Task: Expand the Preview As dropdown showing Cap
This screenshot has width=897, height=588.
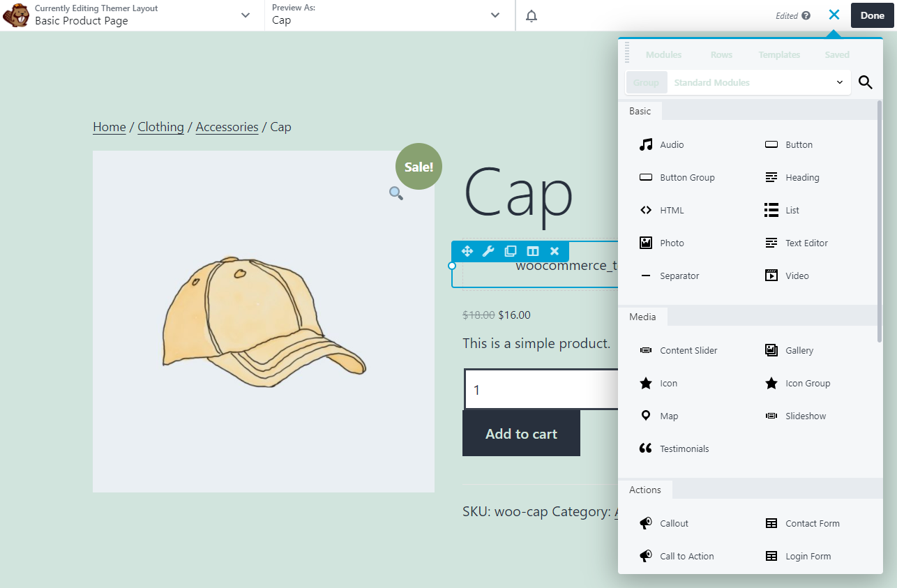Action: [x=495, y=15]
